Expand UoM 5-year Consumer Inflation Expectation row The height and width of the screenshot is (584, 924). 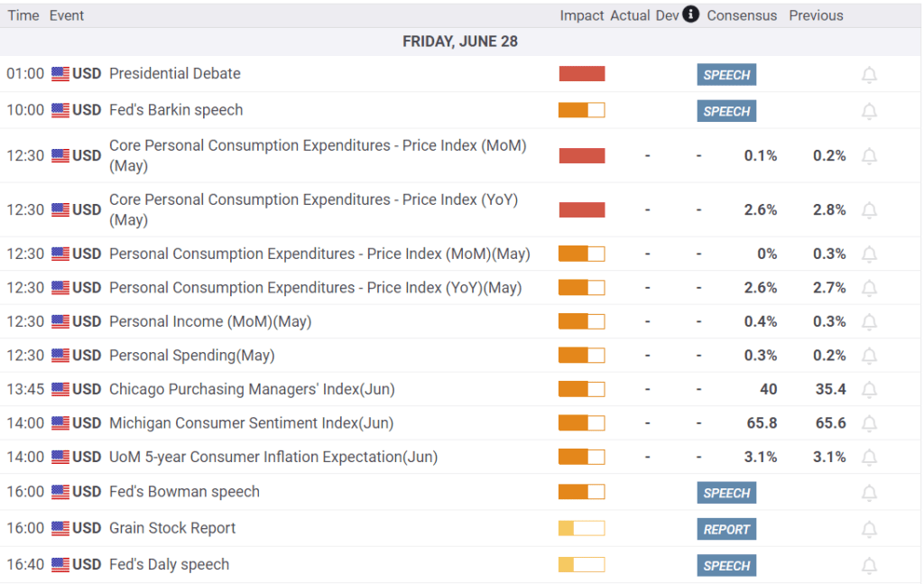click(273, 458)
